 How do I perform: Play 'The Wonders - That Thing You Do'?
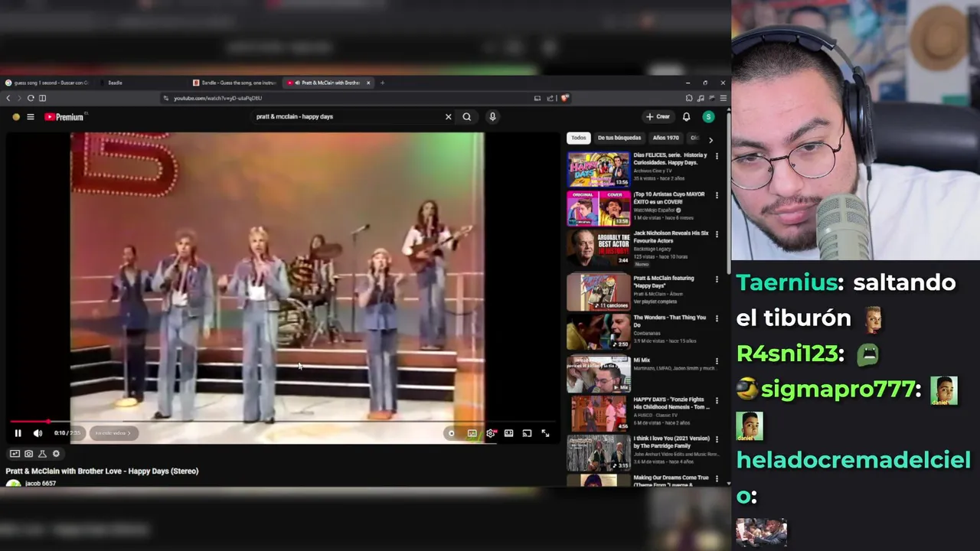[598, 331]
